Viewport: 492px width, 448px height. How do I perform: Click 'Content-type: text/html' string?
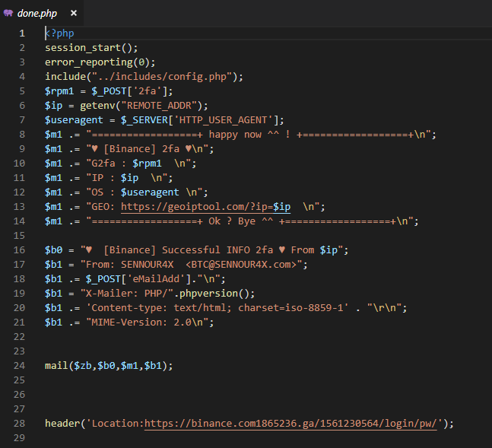[217, 307]
